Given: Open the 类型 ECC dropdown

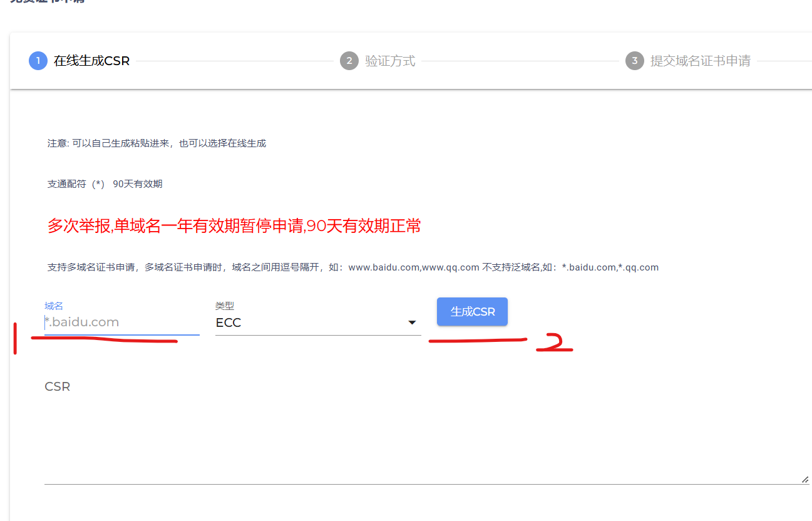Looking at the screenshot, I should [318, 323].
